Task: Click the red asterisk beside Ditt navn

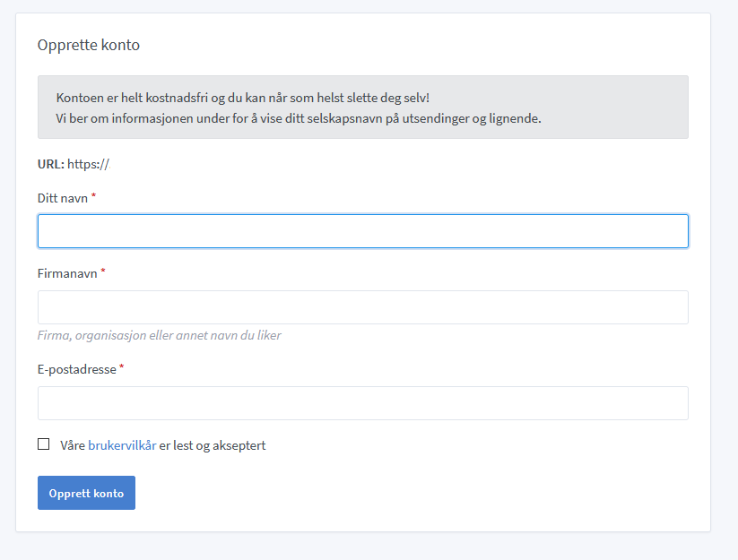Action: click(x=93, y=195)
